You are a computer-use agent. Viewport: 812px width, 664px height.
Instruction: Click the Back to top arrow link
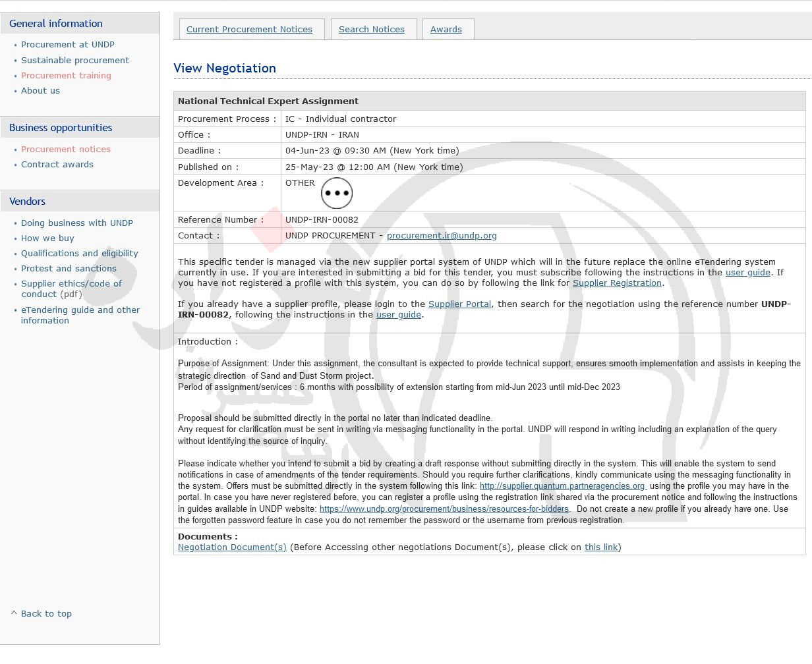42,613
